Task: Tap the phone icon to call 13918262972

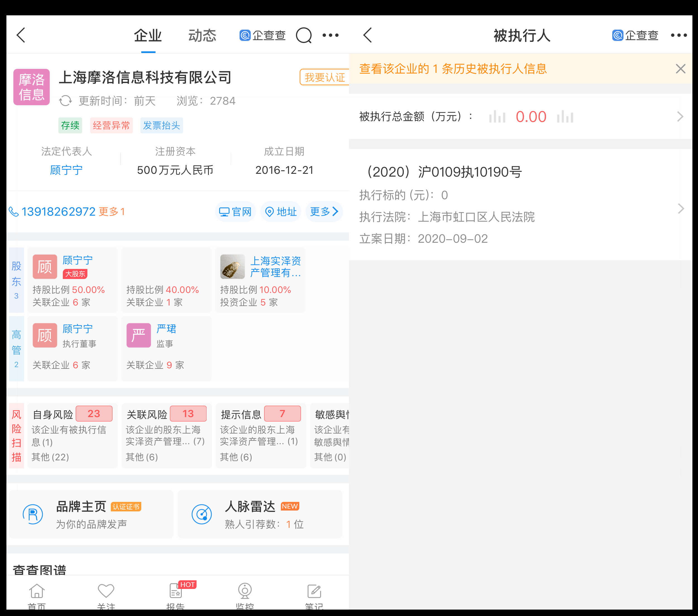Action: [14, 211]
